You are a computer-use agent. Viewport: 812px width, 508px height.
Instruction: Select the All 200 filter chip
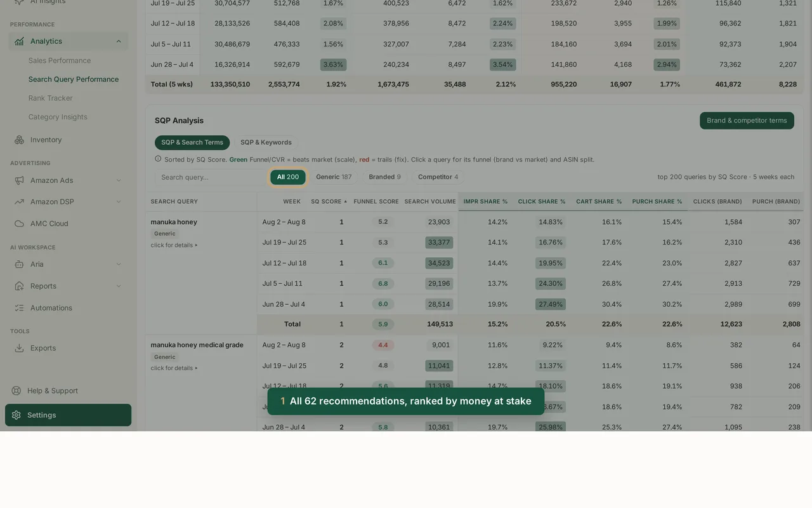click(x=288, y=177)
